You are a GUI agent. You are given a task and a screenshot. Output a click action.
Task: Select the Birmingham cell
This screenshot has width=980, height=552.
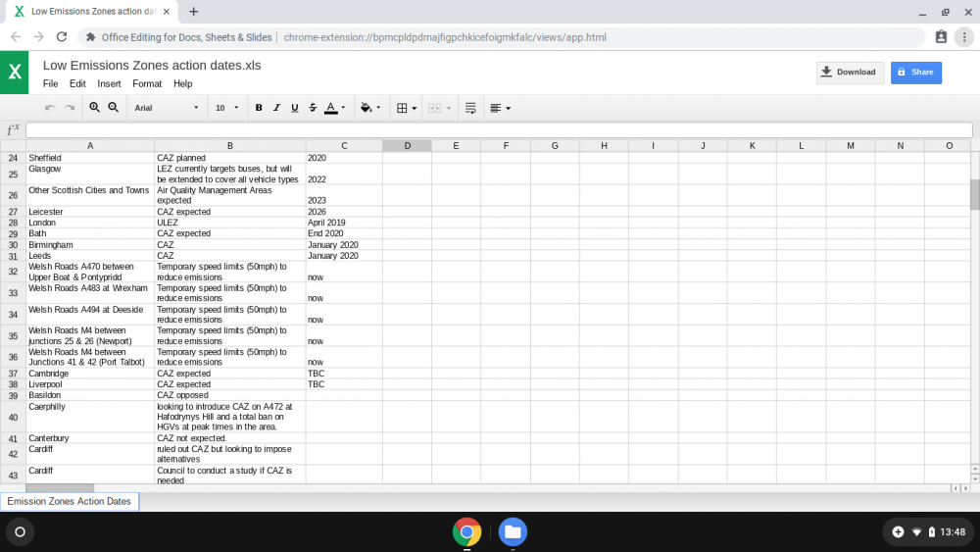coord(90,245)
